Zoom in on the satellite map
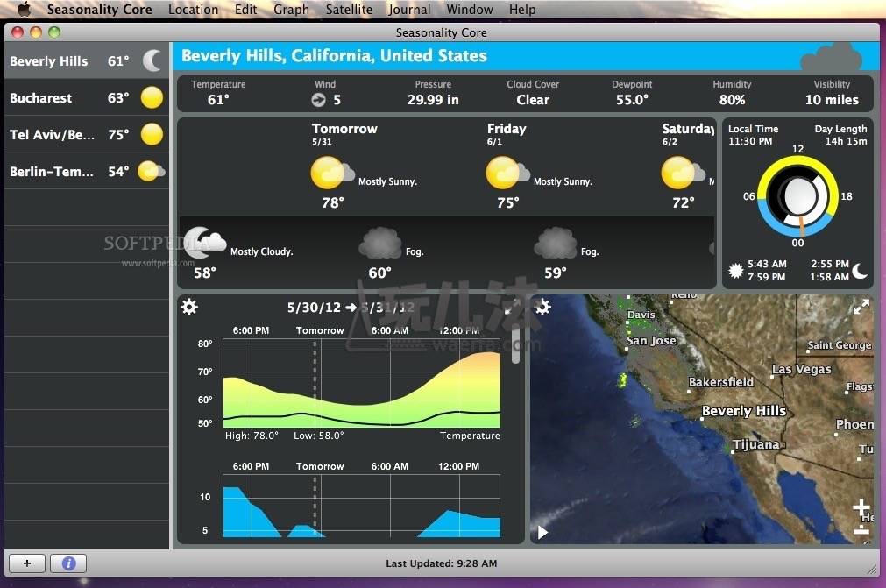The height and width of the screenshot is (588, 886). [x=861, y=507]
